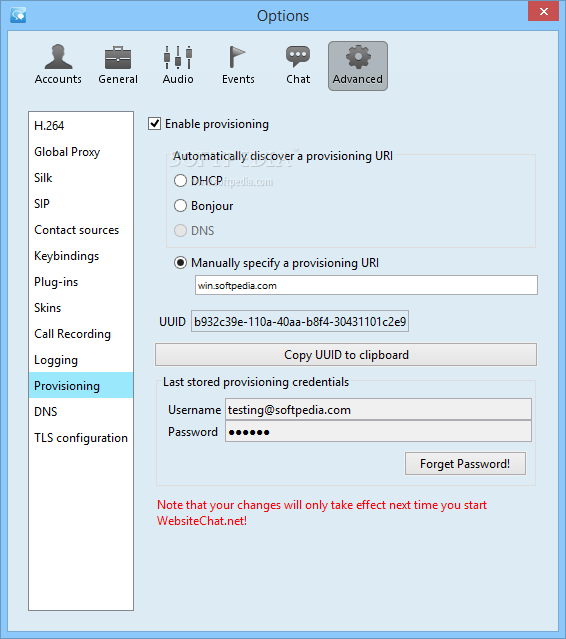Close the Options window

(543, 11)
